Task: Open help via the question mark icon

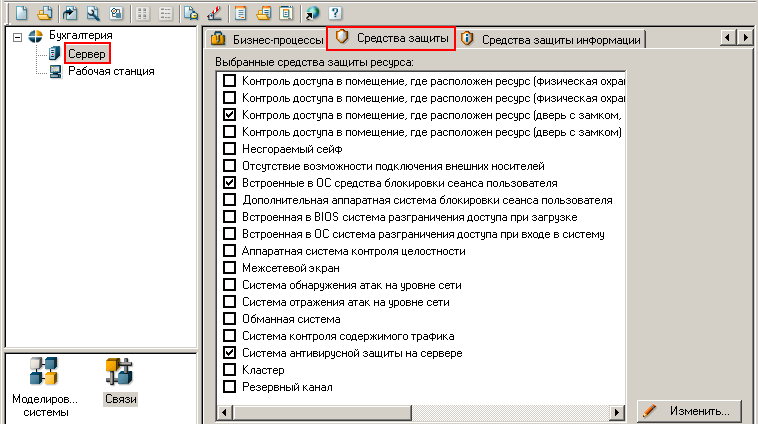Action: click(335, 13)
